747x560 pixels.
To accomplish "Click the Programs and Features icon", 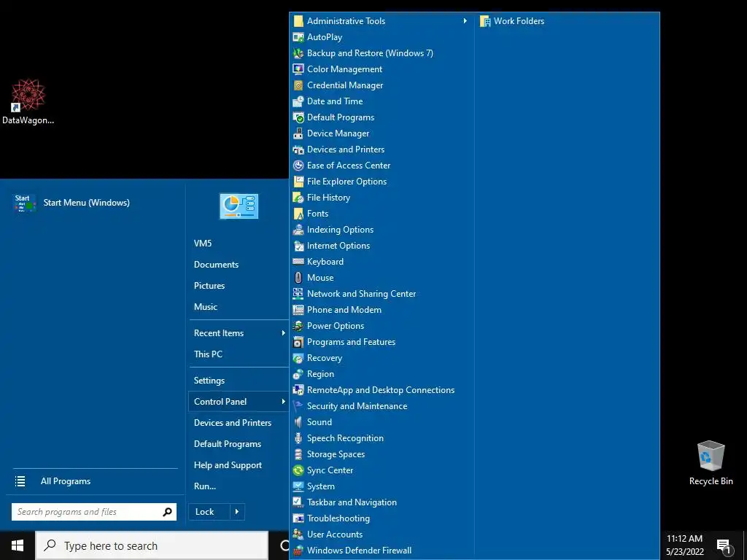I will coord(298,342).
